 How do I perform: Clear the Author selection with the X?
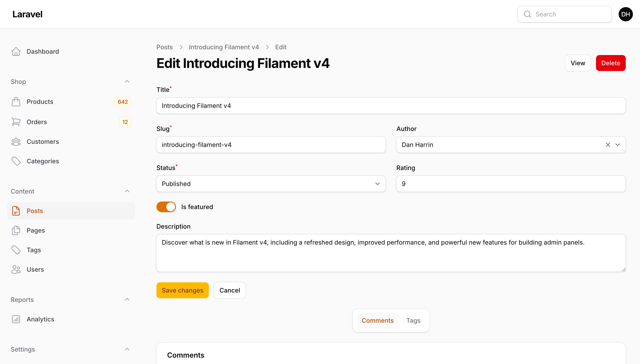608,145
